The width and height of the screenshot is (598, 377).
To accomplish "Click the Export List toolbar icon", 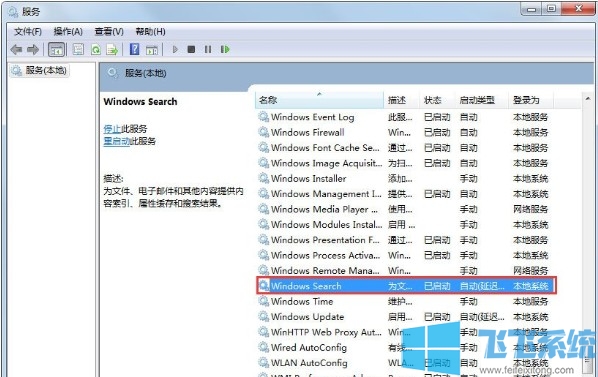I will click(112, 50).
